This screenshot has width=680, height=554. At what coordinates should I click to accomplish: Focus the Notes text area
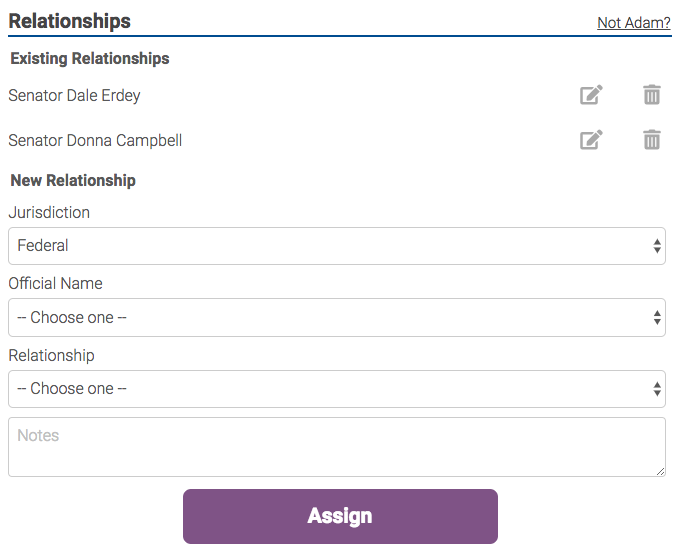[336, 447]
